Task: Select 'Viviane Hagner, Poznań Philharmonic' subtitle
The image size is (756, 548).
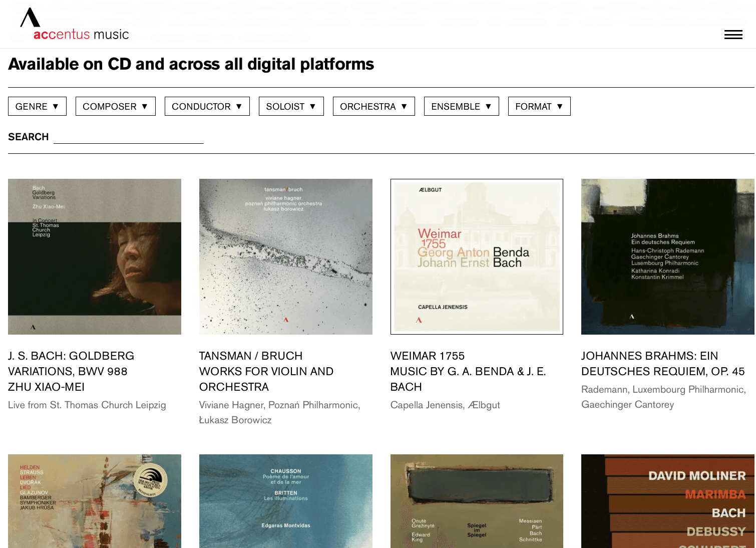Action: 279,412
